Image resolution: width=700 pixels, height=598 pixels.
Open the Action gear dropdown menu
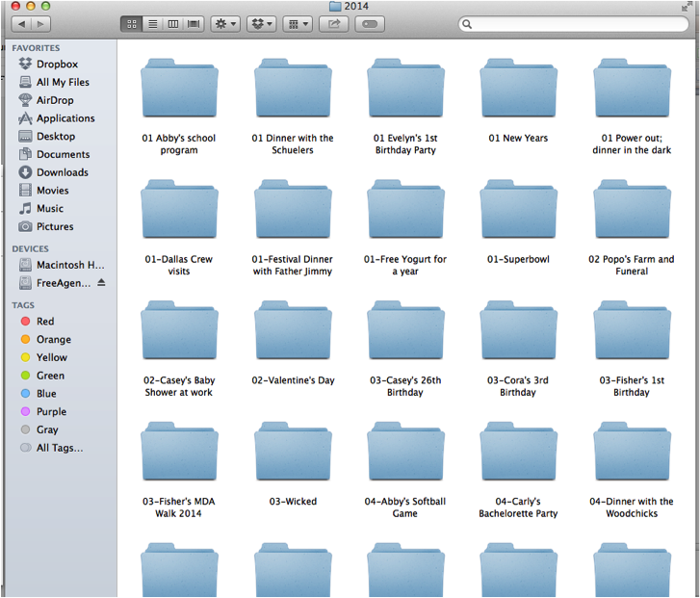click(225, 24)
